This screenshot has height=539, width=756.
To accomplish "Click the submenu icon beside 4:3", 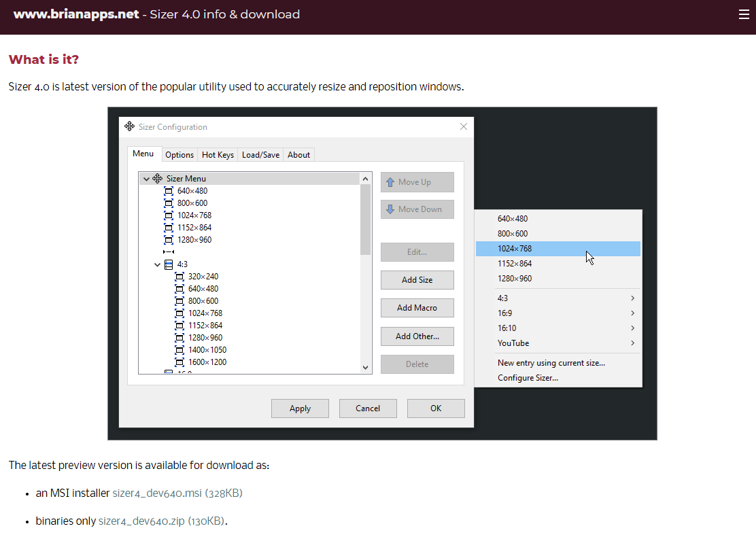I will click(x=169, y=264).
